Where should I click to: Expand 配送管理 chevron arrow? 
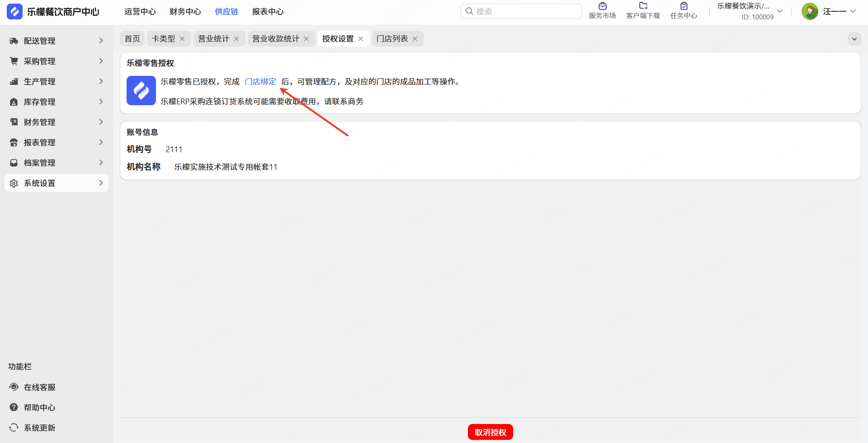(101, 41)
